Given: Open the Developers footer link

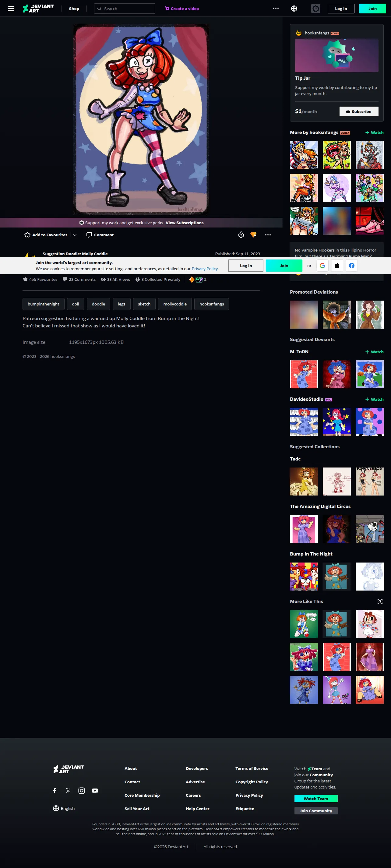Looking at the screenshot, I should [x=197, y=769].
